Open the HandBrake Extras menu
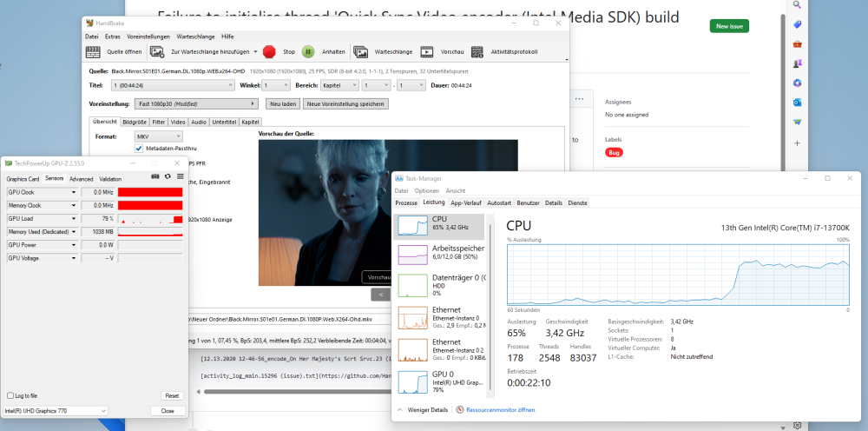 pos(112,36)
